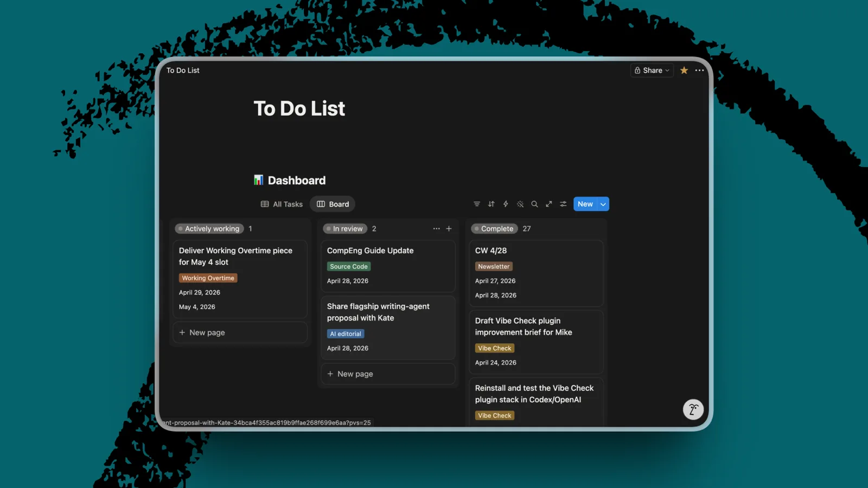The height and width of the screenshot is (488, 868).
Task: Click the Dashboard chart icon
Action: click(x=259, y=180)
